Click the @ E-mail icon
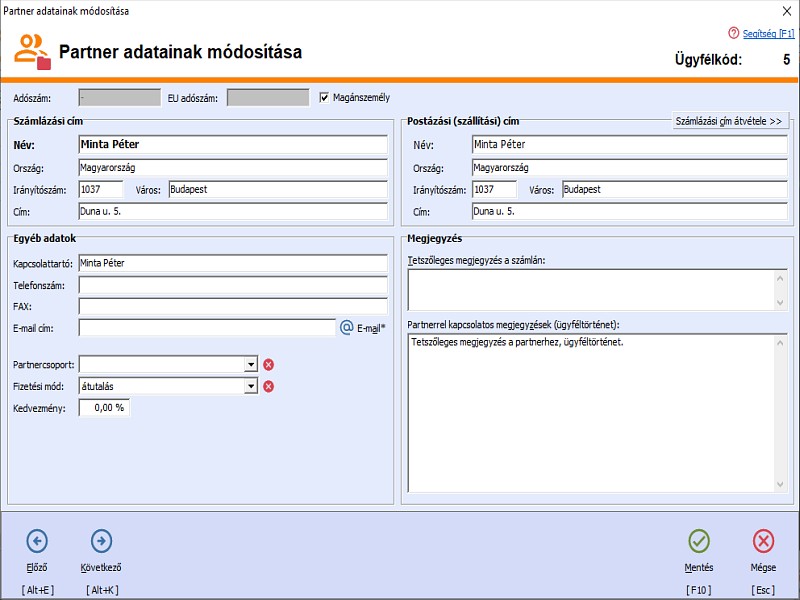The image size is (800, 600). tap(348, 327)
